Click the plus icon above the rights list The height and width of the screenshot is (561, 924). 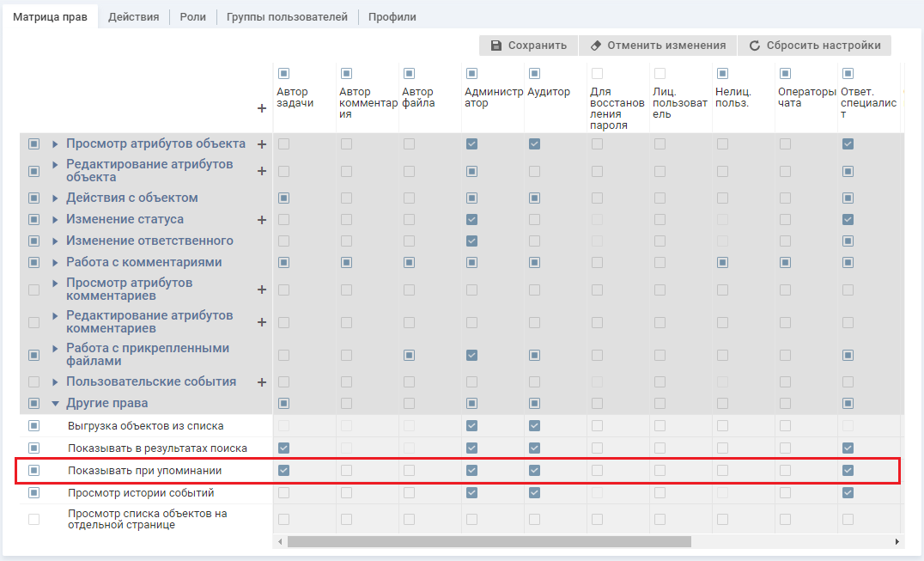[x=262, y=108]
